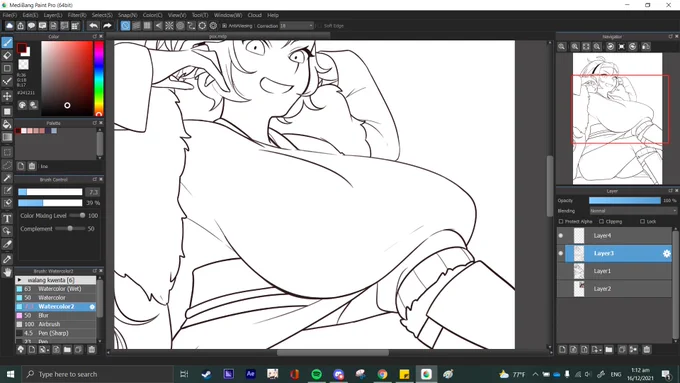Enable radial snap icon
Viewport: 680px width, 383px height.
tap(169, 26)
